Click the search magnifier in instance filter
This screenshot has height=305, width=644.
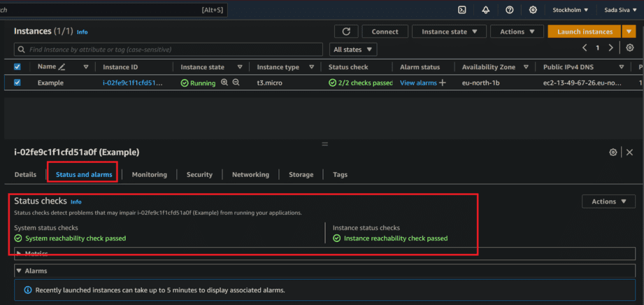tap(22, 50)
